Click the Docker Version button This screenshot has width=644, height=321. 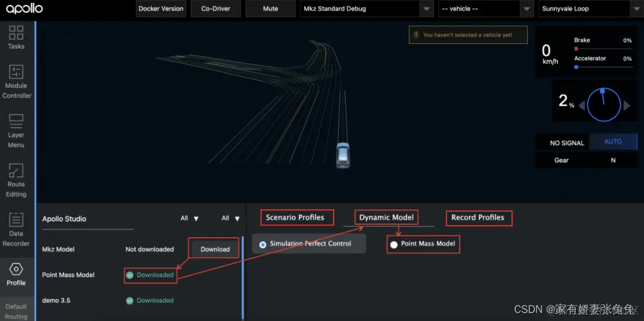[161, 9]
